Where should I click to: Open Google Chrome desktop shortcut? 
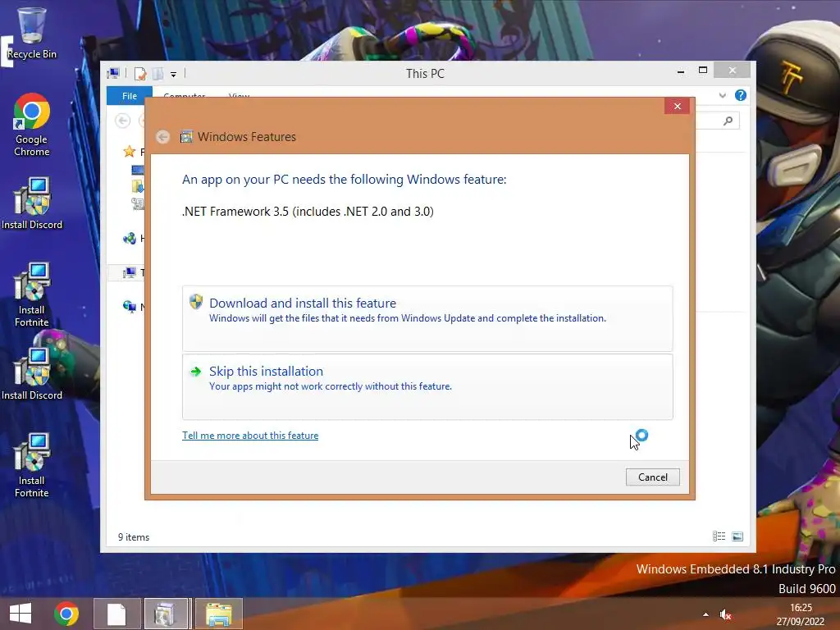(32, 125)
